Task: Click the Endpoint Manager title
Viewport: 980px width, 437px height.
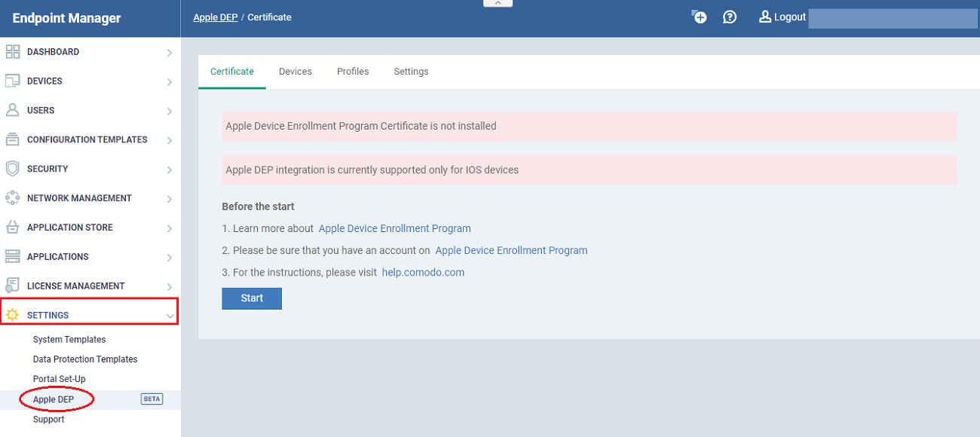Action: [66, 18]
